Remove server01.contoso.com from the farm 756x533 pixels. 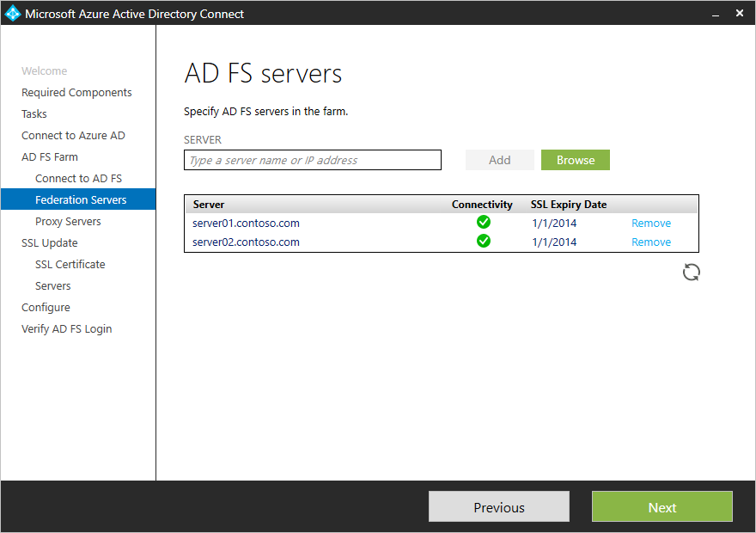[x=651, y=222]
